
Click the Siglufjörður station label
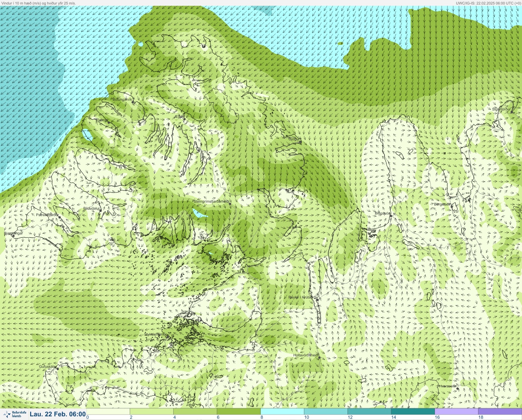pos(501,109)
